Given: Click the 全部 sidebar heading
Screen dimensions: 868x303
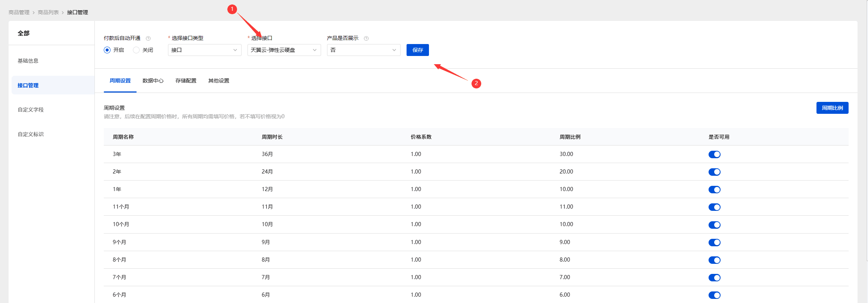Looking at the screenshot, I should click(24, 33).
